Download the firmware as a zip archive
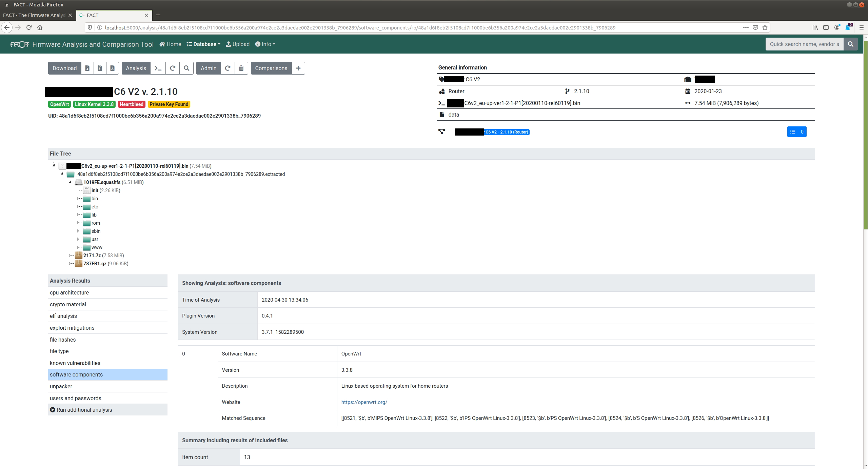The width and height of the screenshot is (868, 469). (x=100, y=68)
